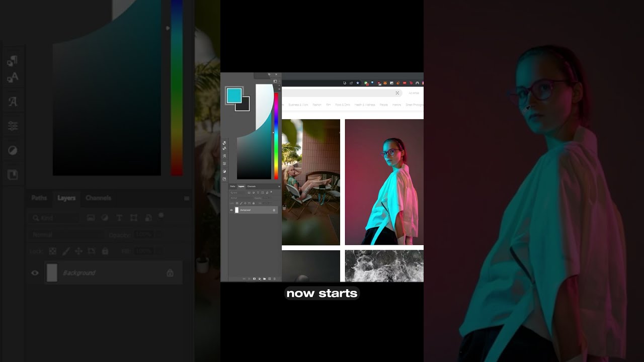
Task: Click the bookmark star in the address bar
Action: [358, 83]
